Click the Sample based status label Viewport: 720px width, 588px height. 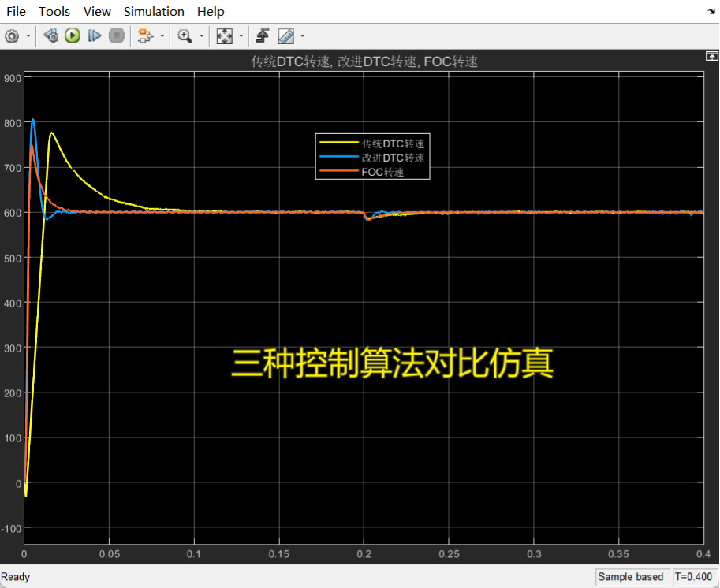630,576
